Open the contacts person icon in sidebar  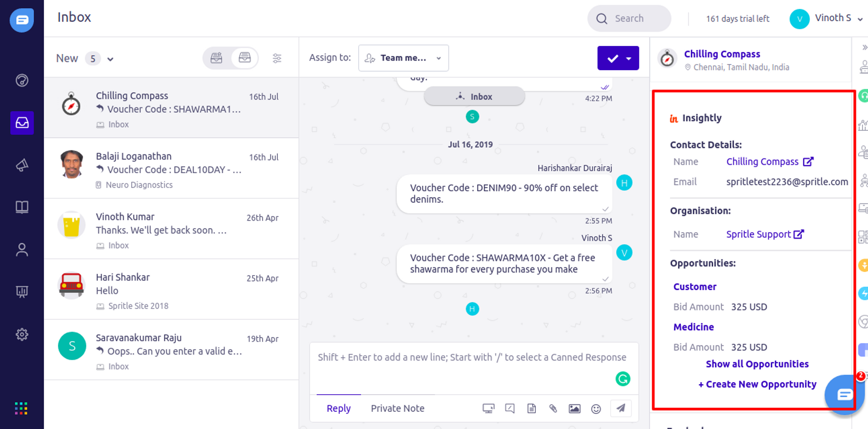(22, 249)
